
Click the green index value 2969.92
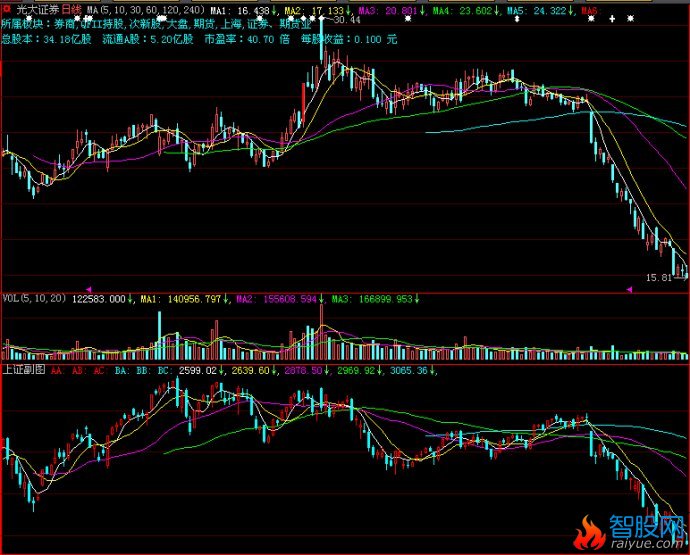click(x=356, y=371)
